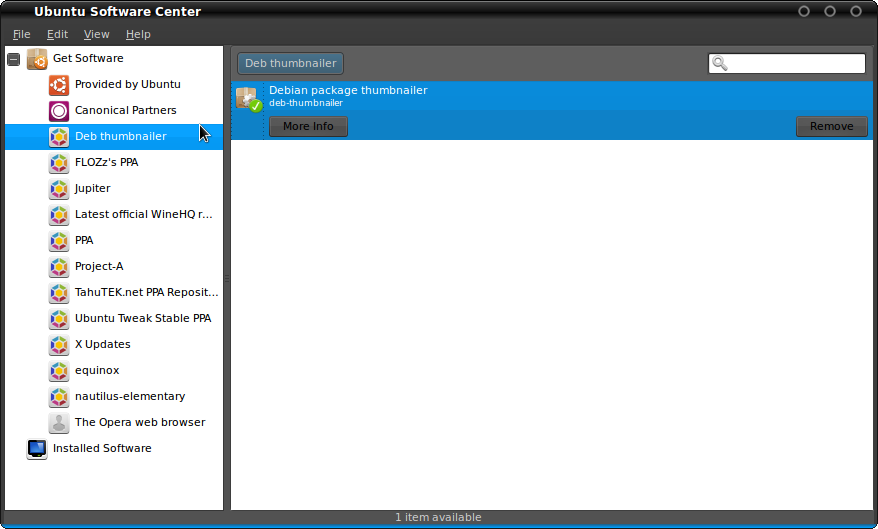Select Get Software in the sidebar
This screenshot has width=878, height=529.
tap(88, 58)
